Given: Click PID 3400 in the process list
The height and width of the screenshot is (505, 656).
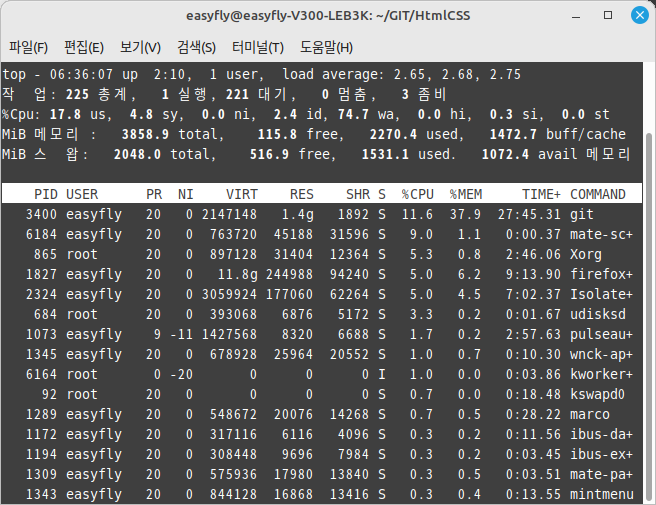Looking at the screenshot, I should [x=41, y=214].
